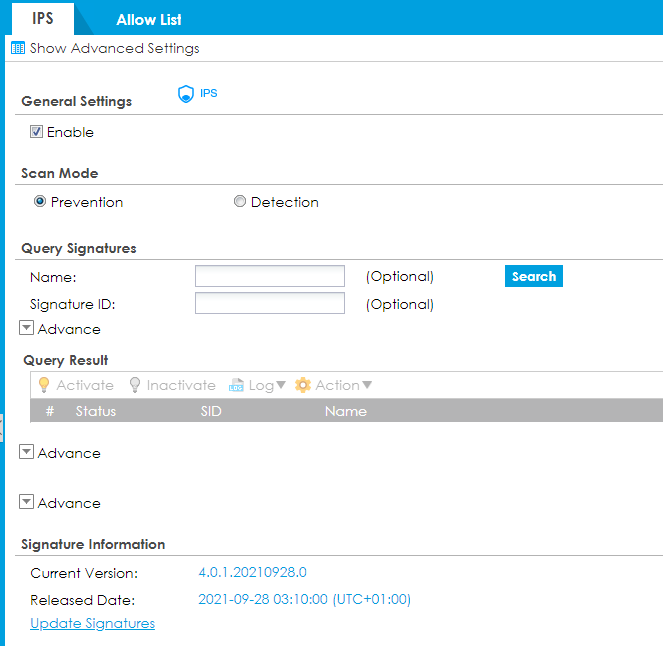Click the IPS shield icon
Screen dimensions: 663x646
click(185, 94)
